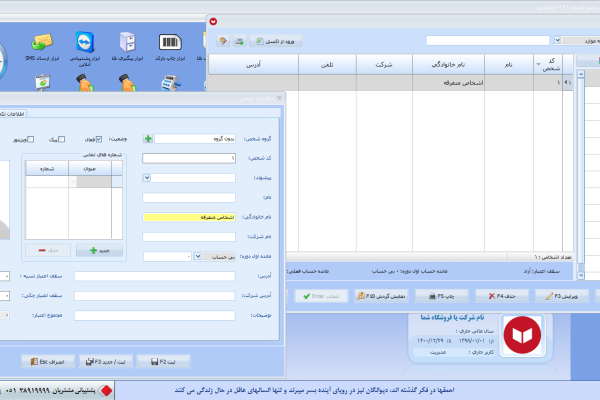Click the نام شرکت (company name) input field
Screen dimensions: 600x400
click(x=189, y=237)
